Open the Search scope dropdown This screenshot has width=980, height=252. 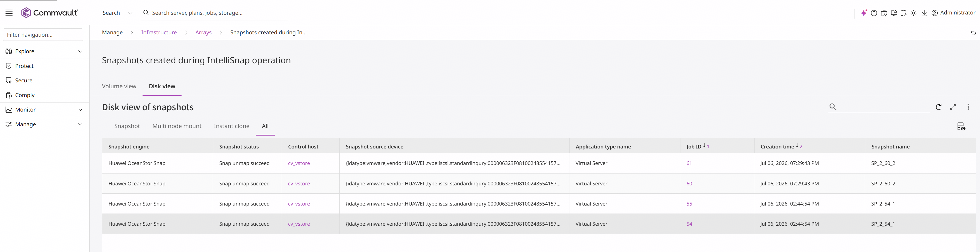117,13
